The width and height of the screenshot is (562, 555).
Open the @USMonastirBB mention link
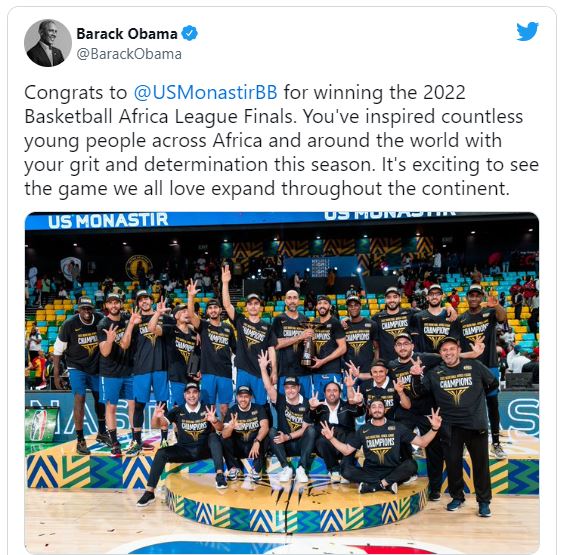tap(205, 92)
